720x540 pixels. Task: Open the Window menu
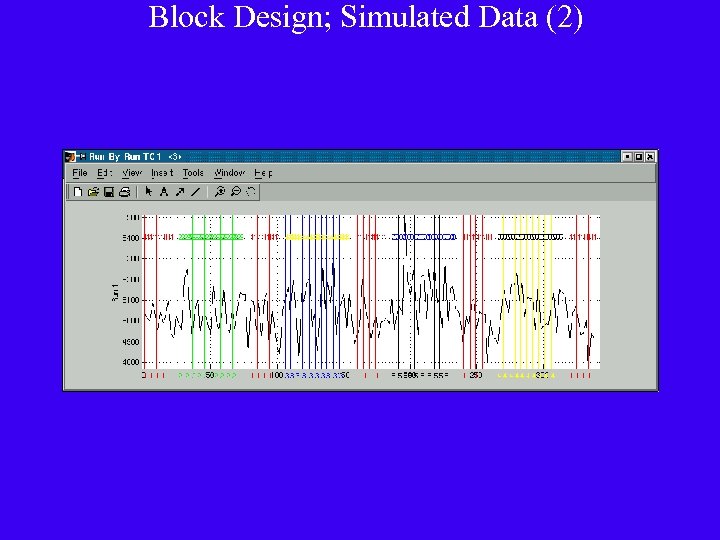click(229, 173)
